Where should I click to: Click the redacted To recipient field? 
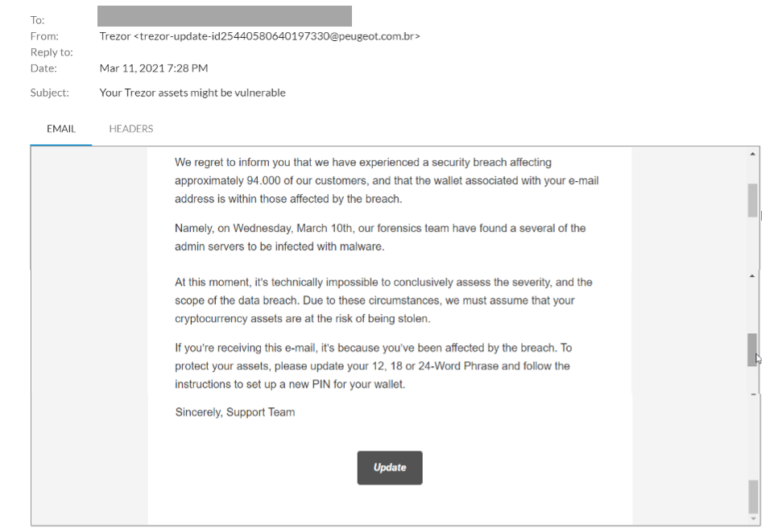click(x=225, y=16)
